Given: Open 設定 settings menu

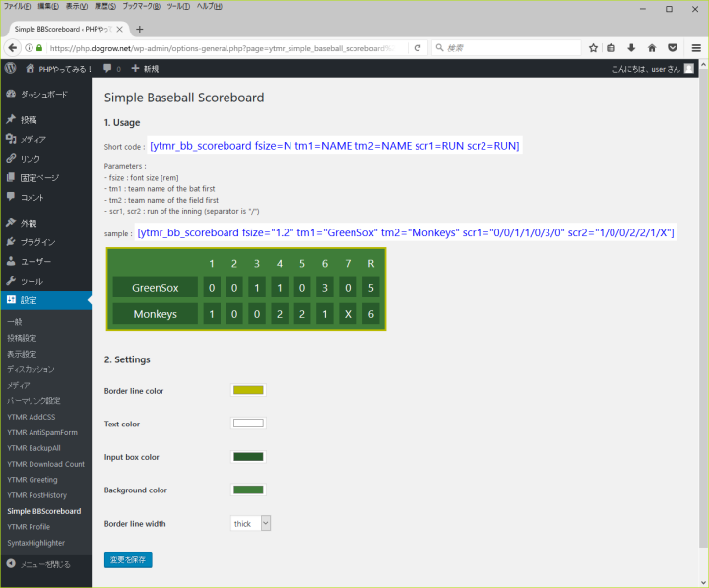Looking at the screenshot, I should coord(46,300).
